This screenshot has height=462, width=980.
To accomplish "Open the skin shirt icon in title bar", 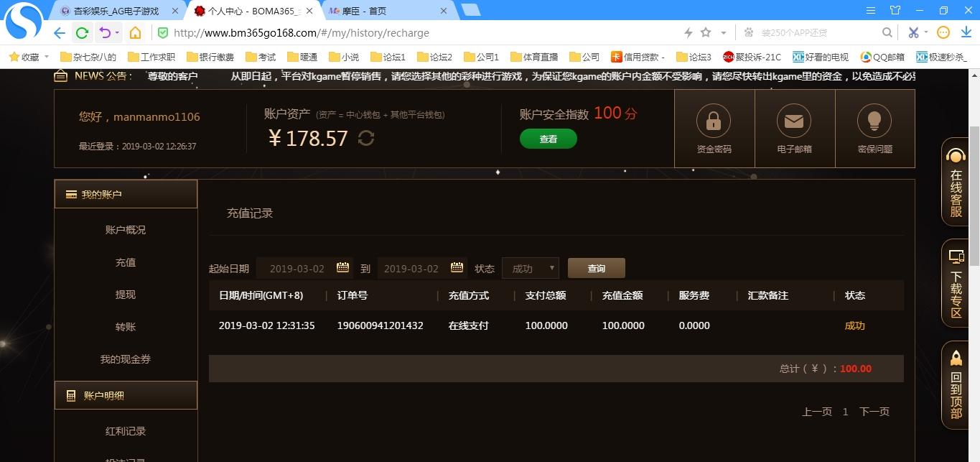I will [x=895, y=10].
